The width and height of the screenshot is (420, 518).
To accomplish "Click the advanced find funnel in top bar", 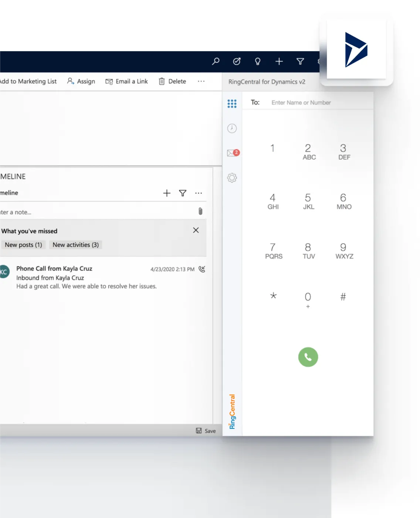I will [300, 61].
